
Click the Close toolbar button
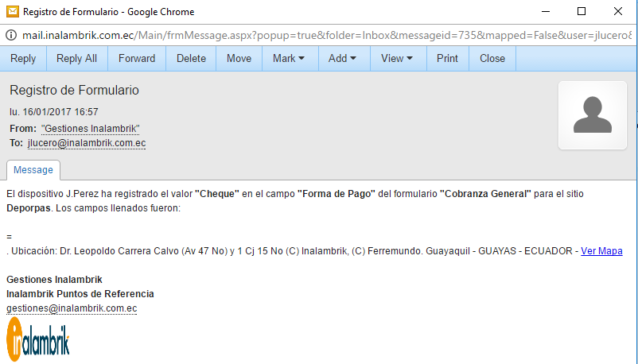(x=492, y=59)
